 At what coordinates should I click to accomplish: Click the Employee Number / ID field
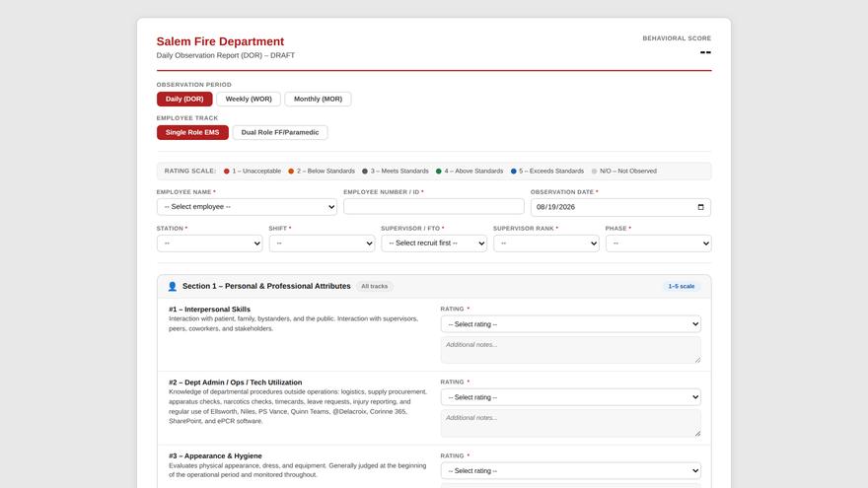coord(433,206)
